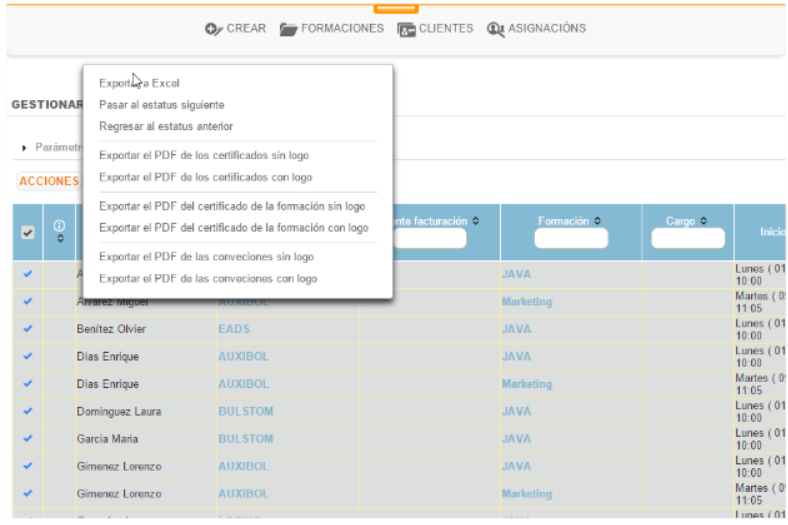Expand the Parámetros disclosure triangle
Screen dimensions: 788x525
click(24, 147)
